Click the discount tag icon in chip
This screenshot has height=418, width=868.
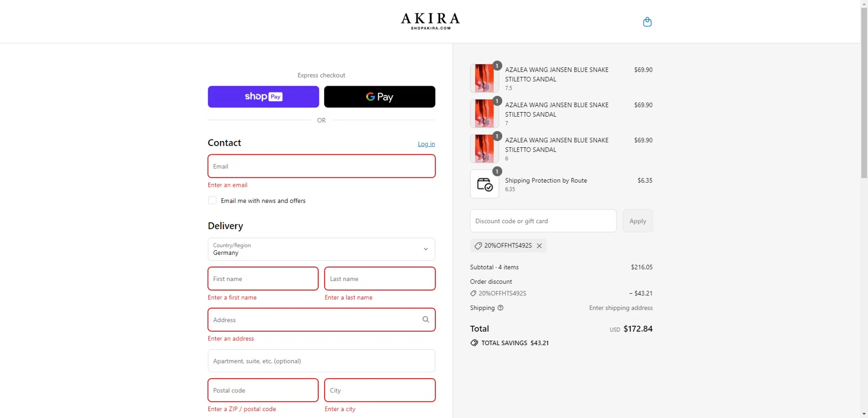pyautogui.click(x=478, y=246)
